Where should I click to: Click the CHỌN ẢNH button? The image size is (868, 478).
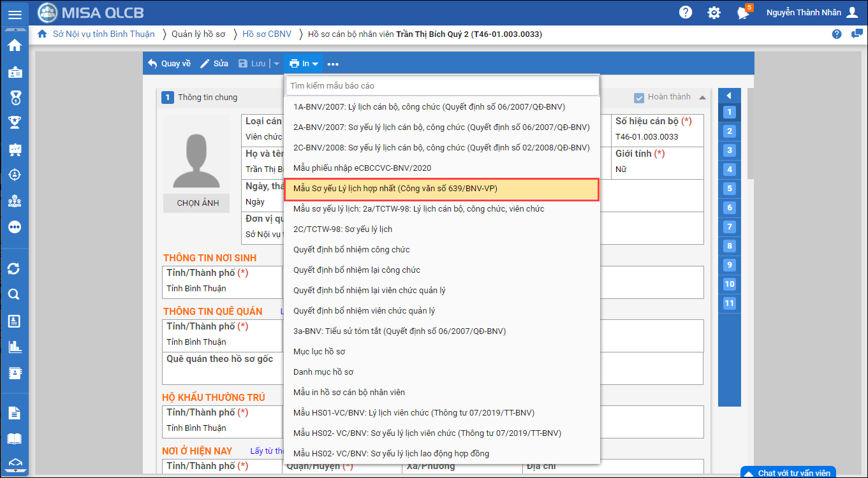tap(198, 203)
